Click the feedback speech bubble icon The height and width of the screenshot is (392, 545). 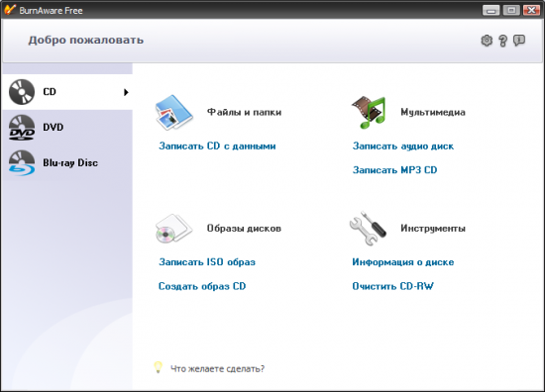pos(519,41)
